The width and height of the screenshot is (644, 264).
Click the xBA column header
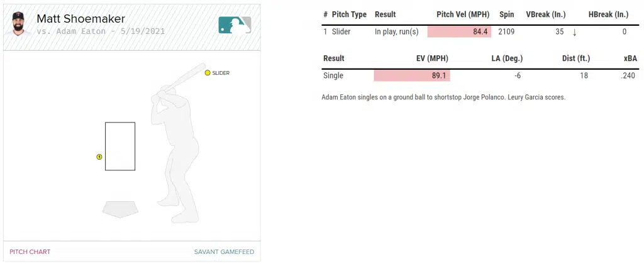tap(630, 58)
